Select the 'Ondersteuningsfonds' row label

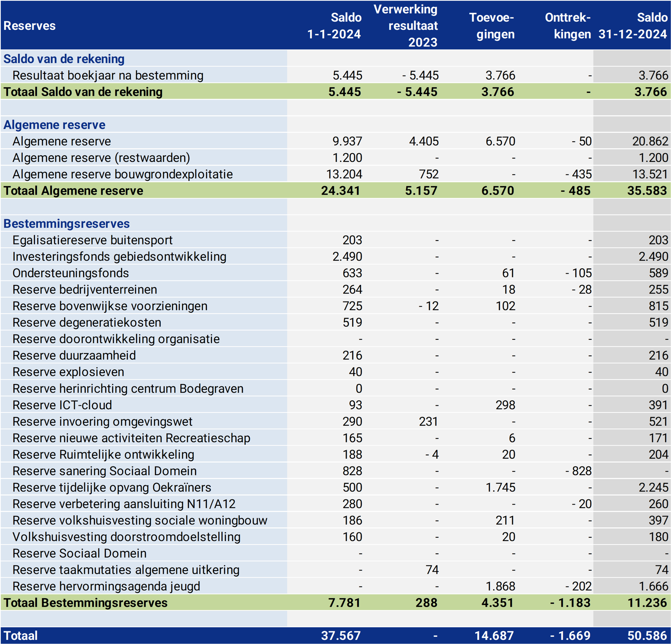tap(70, 273)
